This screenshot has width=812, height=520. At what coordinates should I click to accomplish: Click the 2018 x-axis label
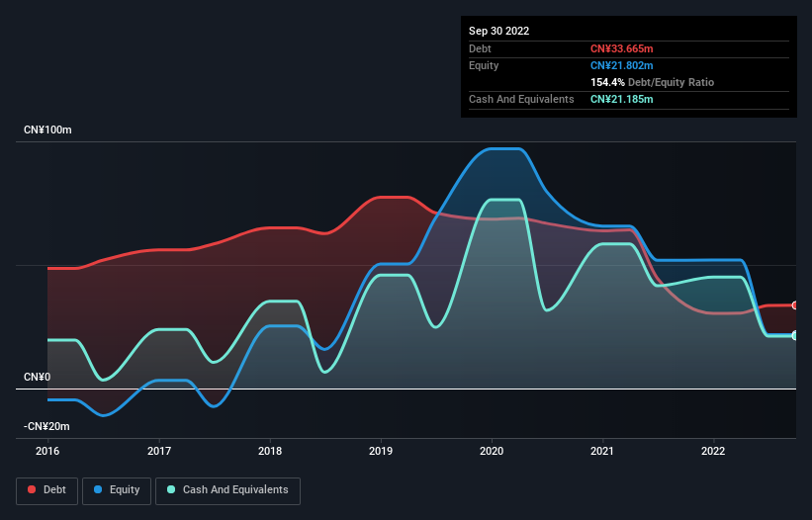pos(270,451)
